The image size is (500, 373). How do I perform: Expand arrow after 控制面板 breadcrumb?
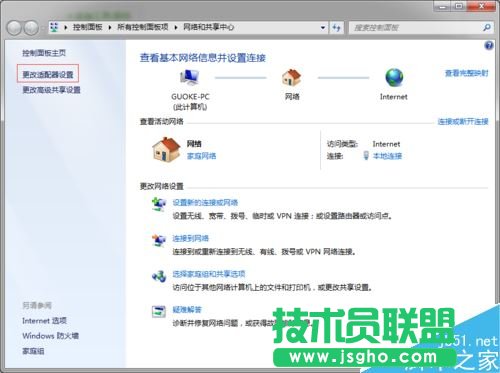[110, 27]
